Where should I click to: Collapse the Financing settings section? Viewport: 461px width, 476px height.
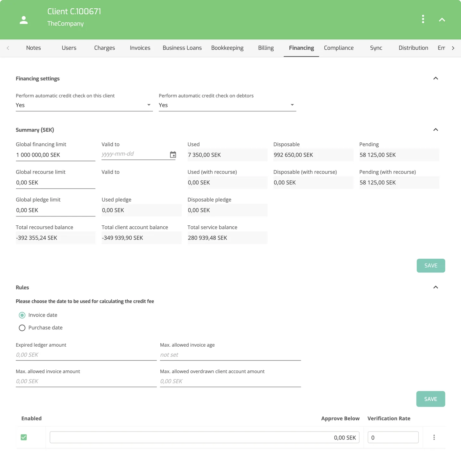point(435,78)
